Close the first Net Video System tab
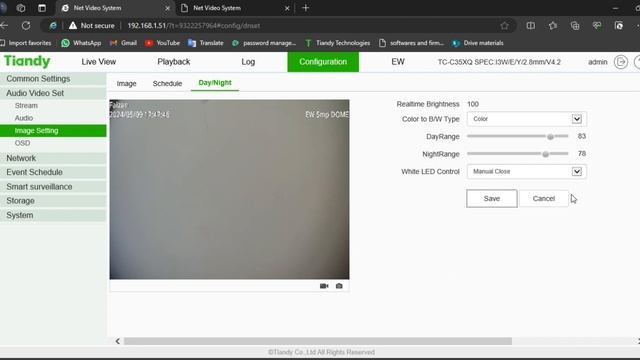Viewport: 640px width, 360px height. [x=167, y=8]
